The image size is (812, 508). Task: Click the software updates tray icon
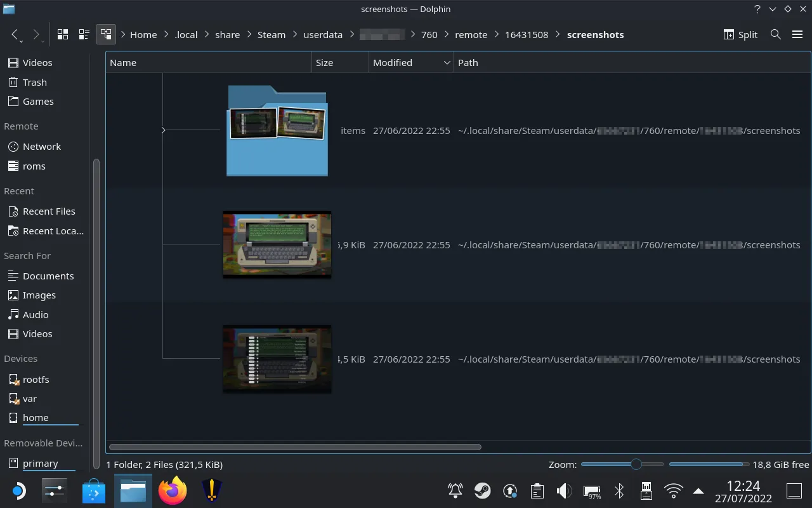[x=509, y=491]
